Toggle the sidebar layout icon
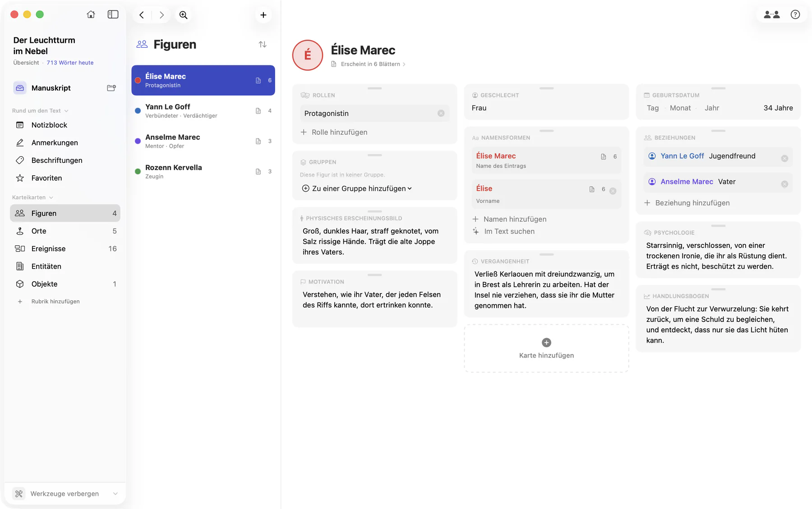 (x=113, y=14)
